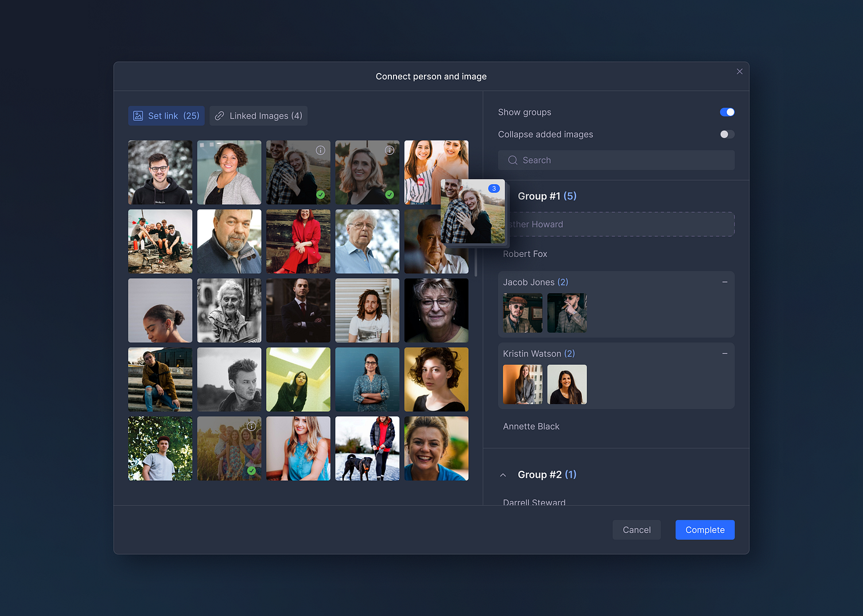
Task: Select curly-haired woman on yellow background
Action: click(x=436, y=380)
